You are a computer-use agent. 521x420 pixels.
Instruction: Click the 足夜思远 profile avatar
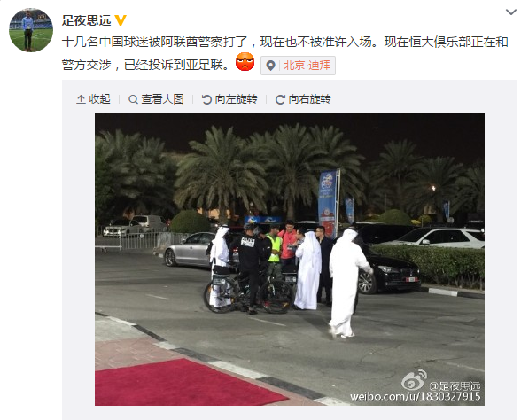coord(31,30)
